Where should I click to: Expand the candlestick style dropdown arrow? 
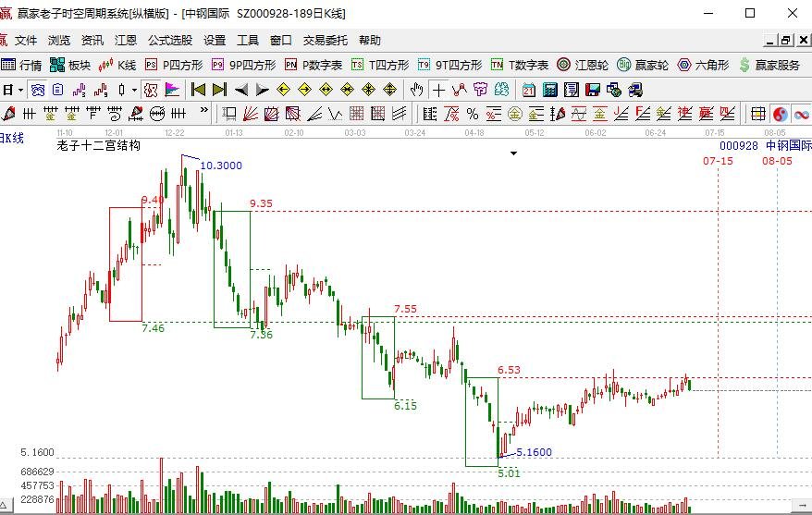[x=134, y=90]
